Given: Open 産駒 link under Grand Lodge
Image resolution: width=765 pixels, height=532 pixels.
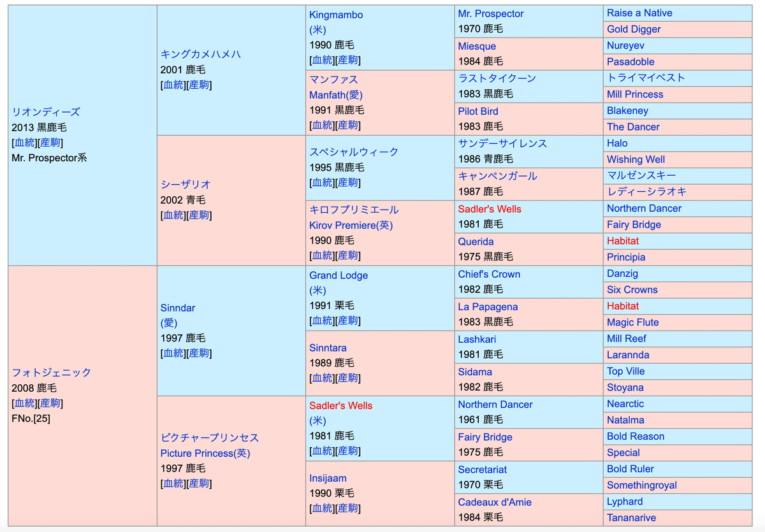Looking at the screenshot, I should [347, 320].
